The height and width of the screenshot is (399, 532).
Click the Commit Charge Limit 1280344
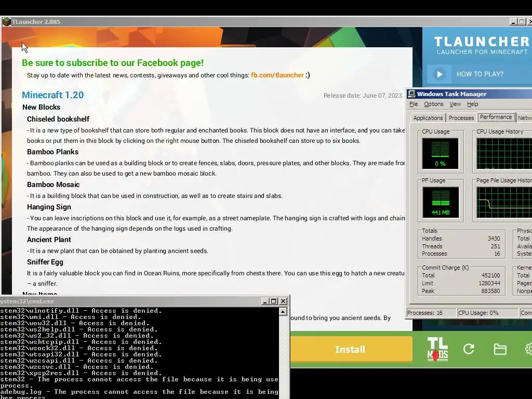coord(489,283)
